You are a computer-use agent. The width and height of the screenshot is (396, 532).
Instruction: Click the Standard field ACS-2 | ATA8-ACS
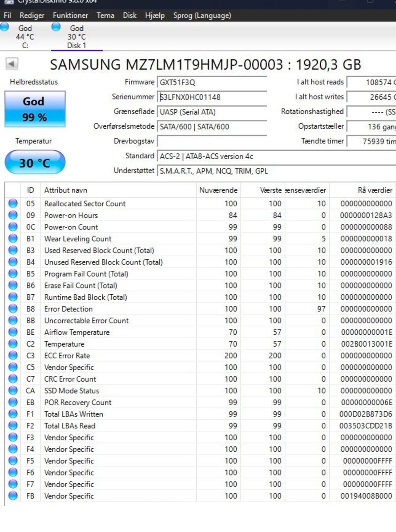(276, 156)
